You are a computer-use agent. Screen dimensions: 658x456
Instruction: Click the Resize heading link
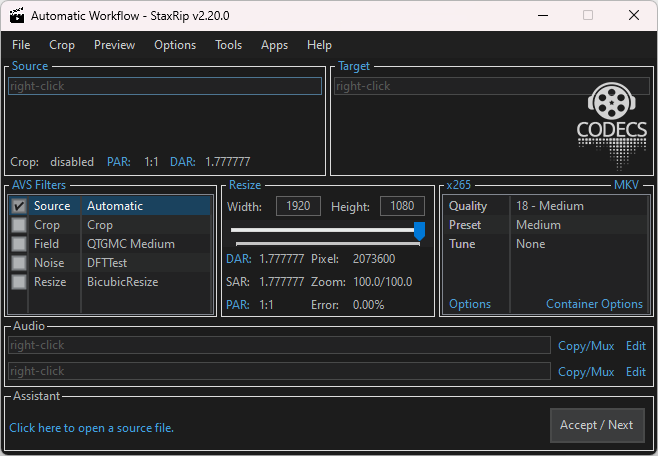245,185
